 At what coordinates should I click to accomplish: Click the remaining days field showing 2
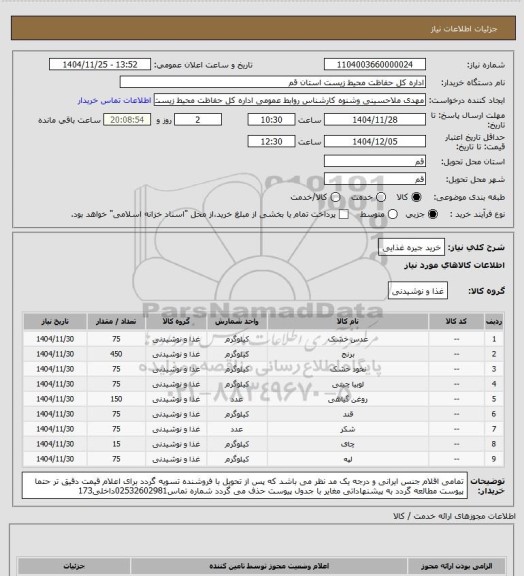[198, 120]
